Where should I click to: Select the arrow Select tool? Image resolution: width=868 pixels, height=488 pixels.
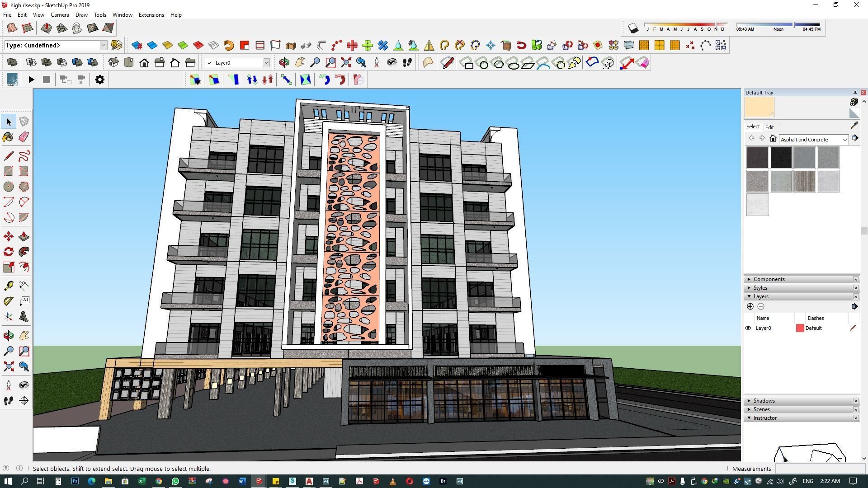[x=9, y=122]
